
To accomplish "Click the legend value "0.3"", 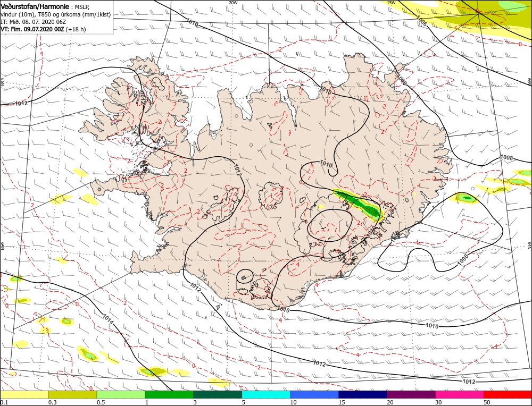I will (x=52, y=402).
